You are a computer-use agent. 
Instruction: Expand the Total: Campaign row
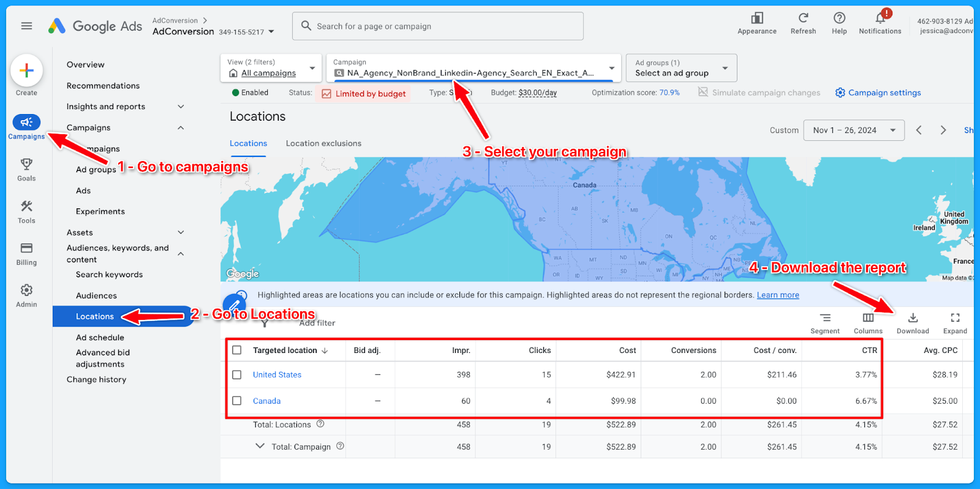(260, 446)
